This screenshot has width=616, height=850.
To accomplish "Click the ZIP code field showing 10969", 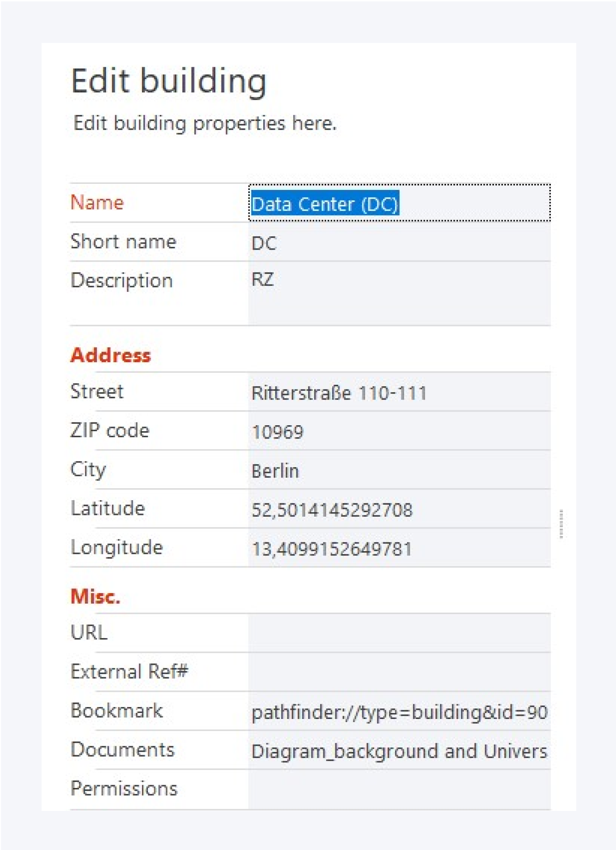I will (x=399, y=432).
